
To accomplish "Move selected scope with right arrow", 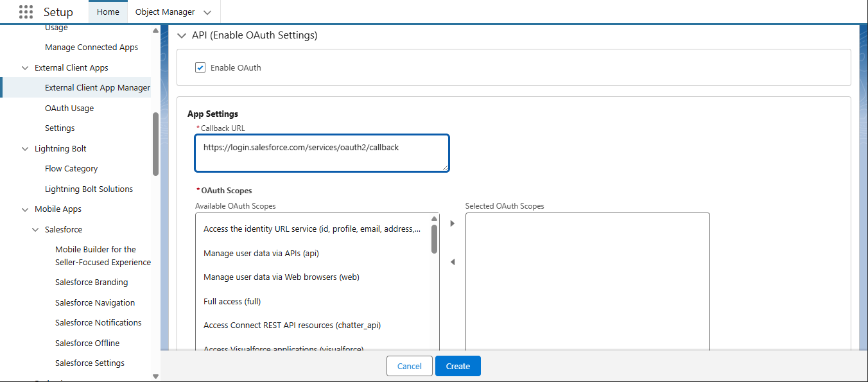I will coord(453,223).
